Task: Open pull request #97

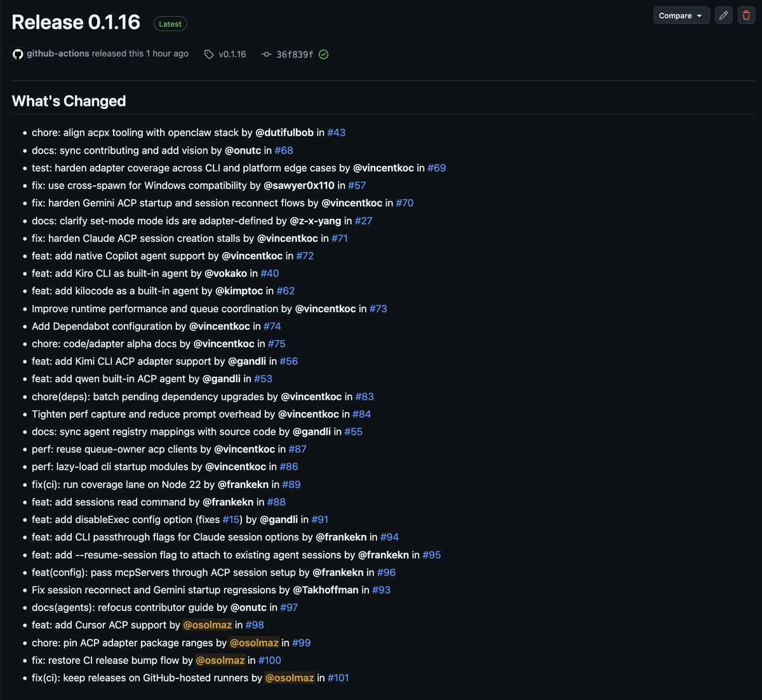Action: (289, 607)
